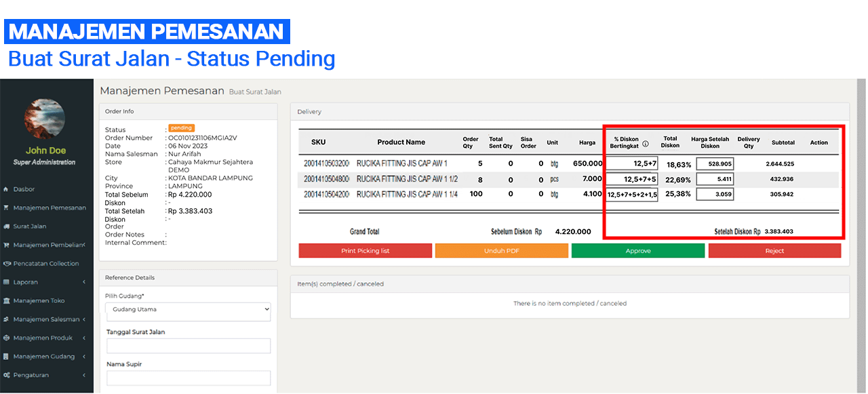Click salesman name Nur Arifah
The image size is (868, 394).
[186, 154]
